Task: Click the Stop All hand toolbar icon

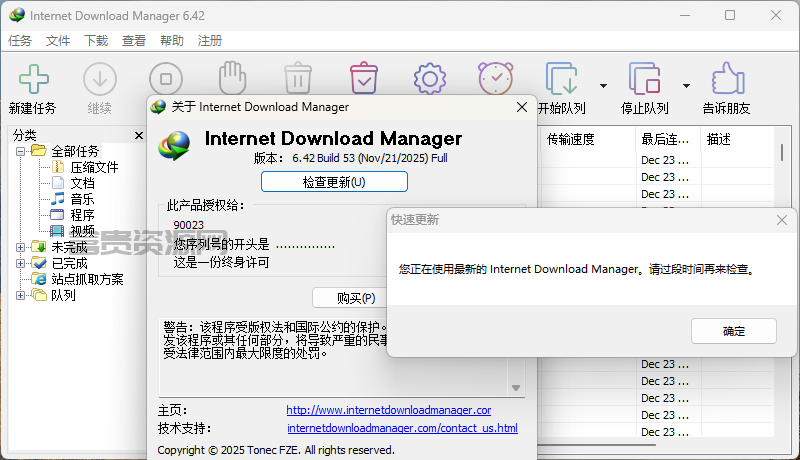Action: point(232,78)
